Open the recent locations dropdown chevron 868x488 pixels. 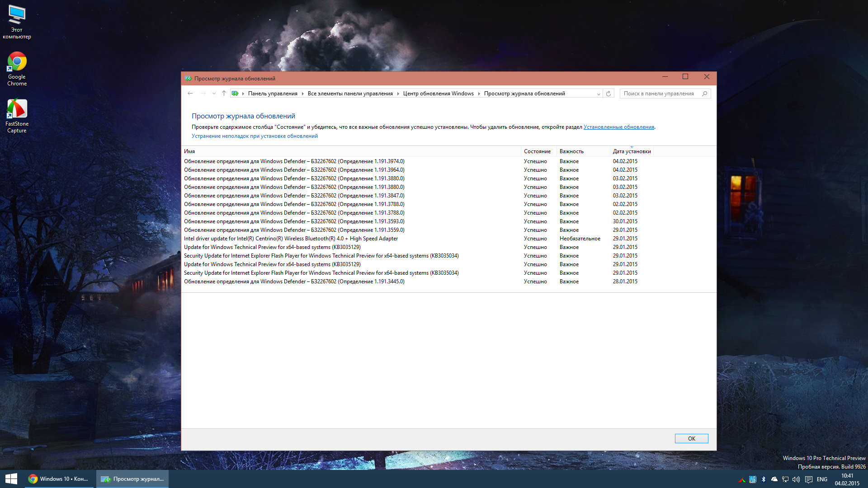pos(214,94)
